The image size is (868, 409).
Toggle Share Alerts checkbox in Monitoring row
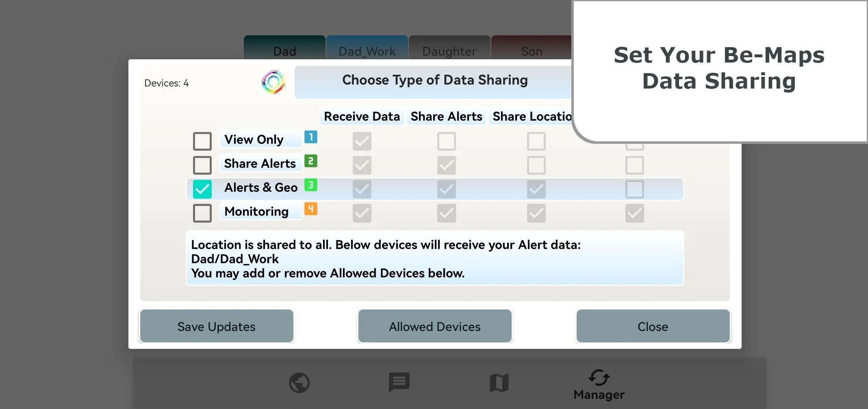click(x=447, y=213)
